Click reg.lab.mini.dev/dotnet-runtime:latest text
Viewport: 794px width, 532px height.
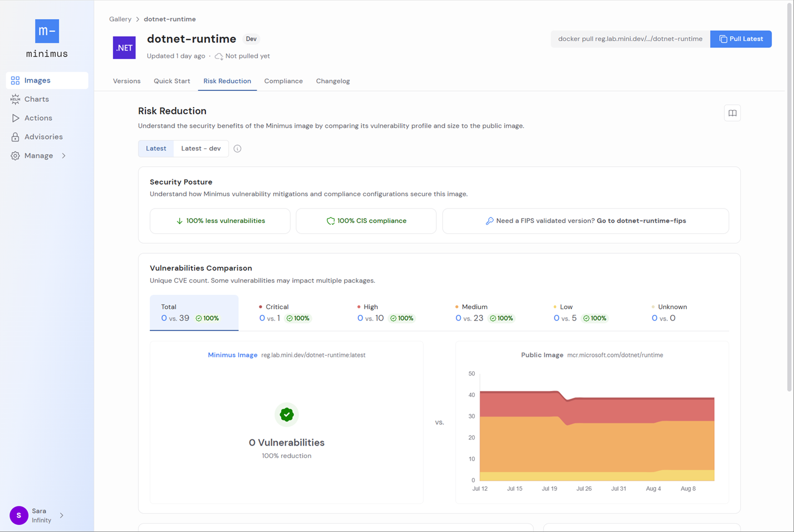314,355
